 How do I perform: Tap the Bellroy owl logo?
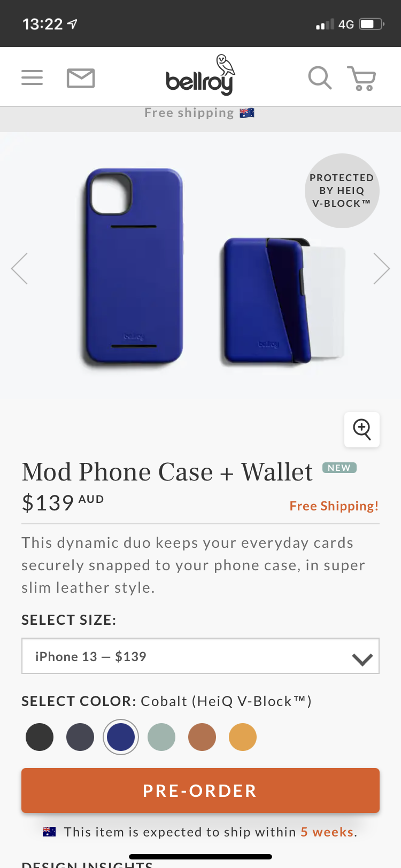[199, 75]
